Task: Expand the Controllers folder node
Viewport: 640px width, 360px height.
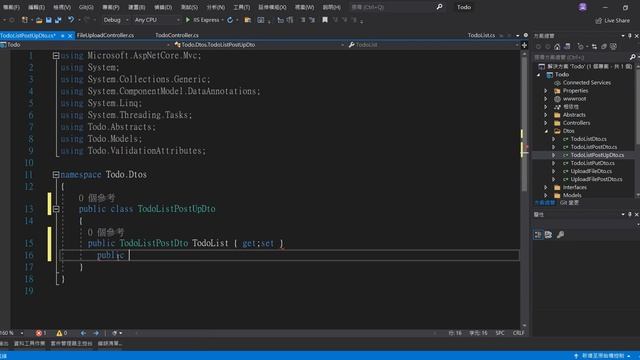Action: [x=546, y=123]
